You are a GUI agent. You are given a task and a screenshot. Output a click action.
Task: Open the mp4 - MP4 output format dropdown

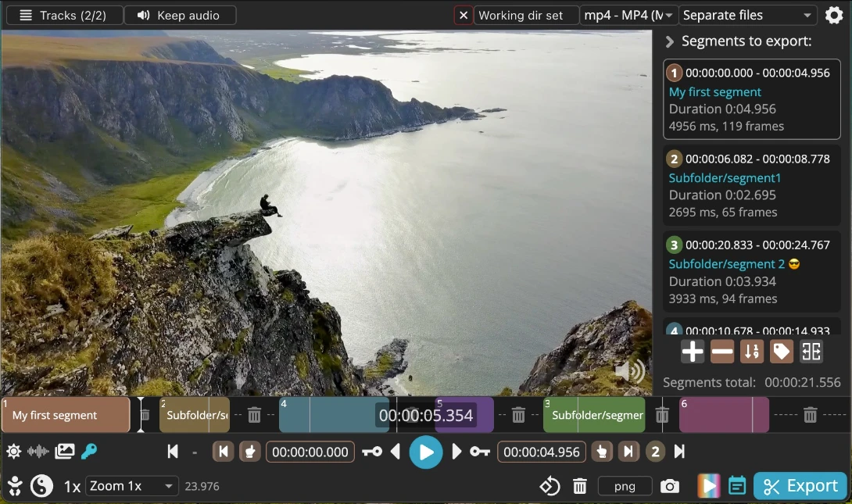(x=628, y=15)
